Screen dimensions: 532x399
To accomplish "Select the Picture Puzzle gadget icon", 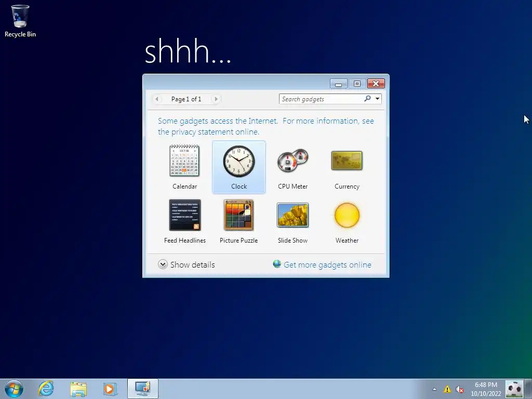I will [x=239, y=215].
